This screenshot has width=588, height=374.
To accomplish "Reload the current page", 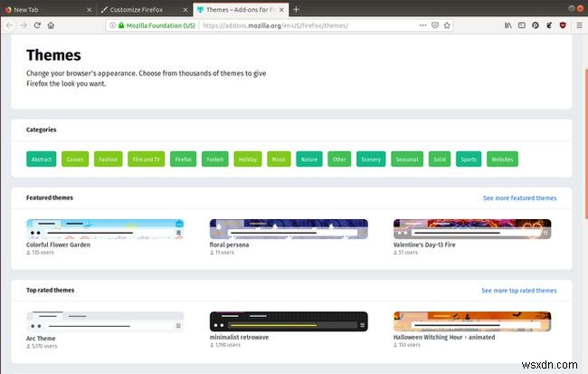I will [37, 25].
